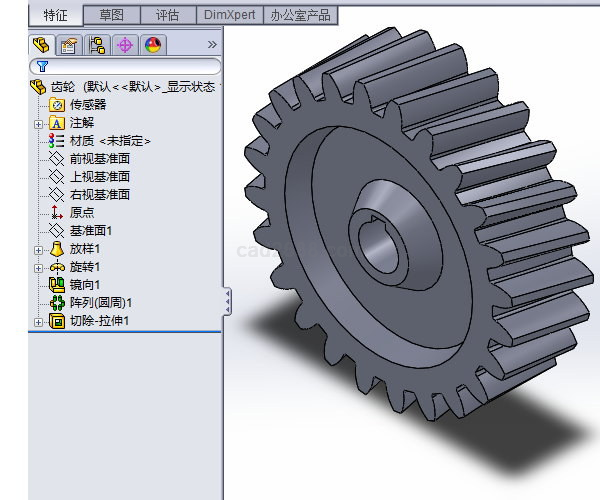
Task: Click the 传感器 sensor icon
Action: (57, 104)
